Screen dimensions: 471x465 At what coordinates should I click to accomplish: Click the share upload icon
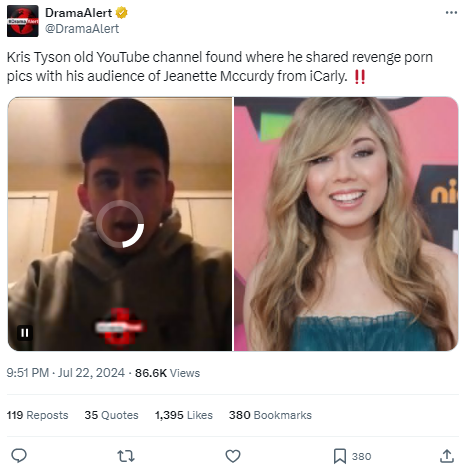447,456
